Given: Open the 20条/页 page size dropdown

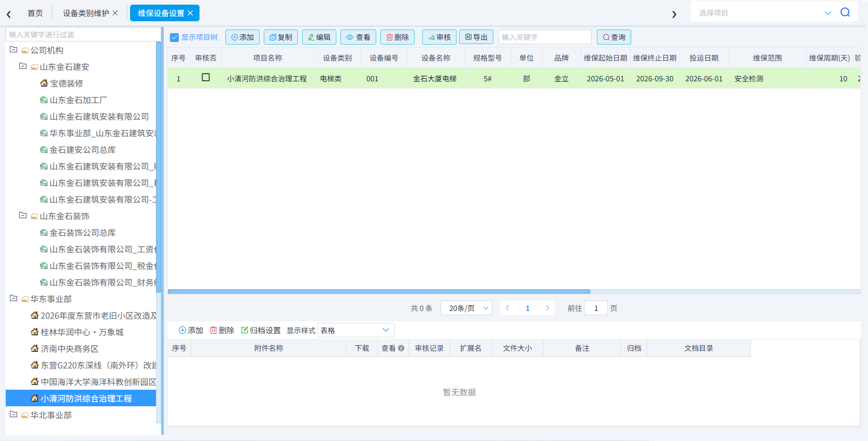Looking at the screenshot, I should pos(466,308).
